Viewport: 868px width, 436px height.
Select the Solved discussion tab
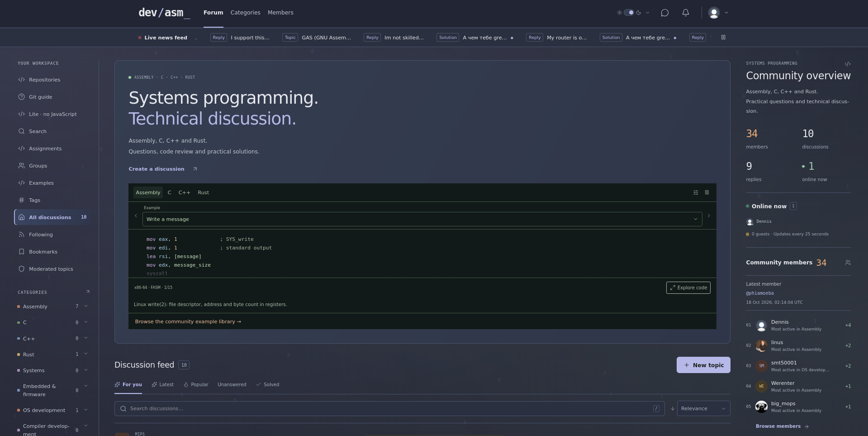pyautogui.click(x=267, y=384)
